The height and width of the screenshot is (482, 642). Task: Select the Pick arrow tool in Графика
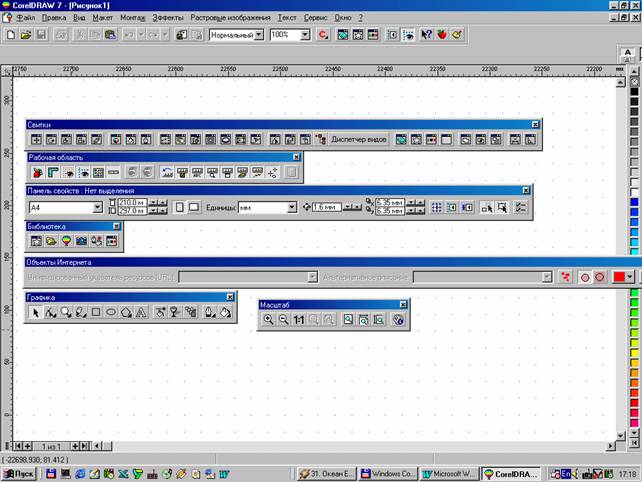click(36, 312)
